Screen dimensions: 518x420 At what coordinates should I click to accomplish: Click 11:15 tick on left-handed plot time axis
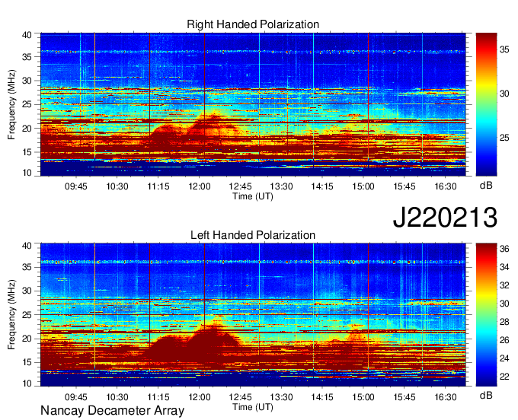click(x=158, y=397)
